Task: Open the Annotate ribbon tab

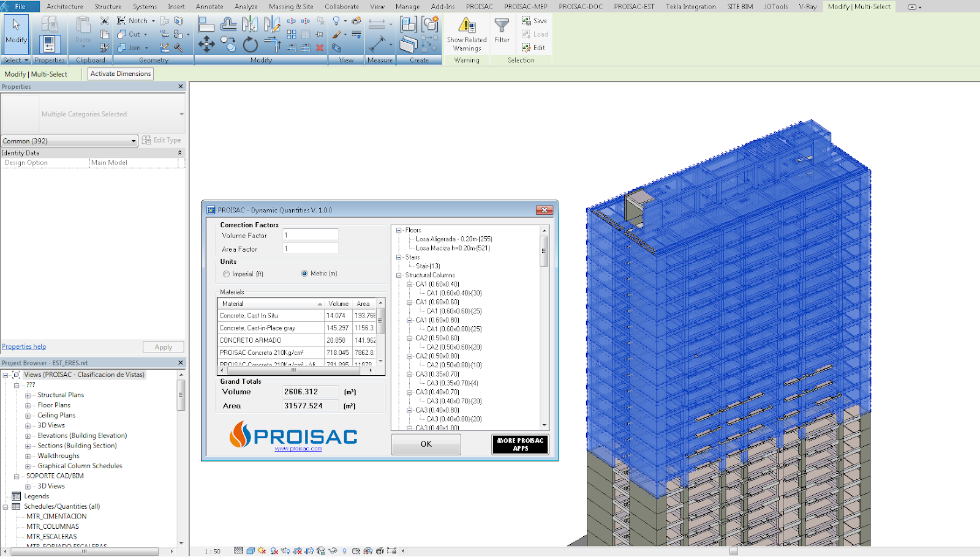Action: pos(209,7)
